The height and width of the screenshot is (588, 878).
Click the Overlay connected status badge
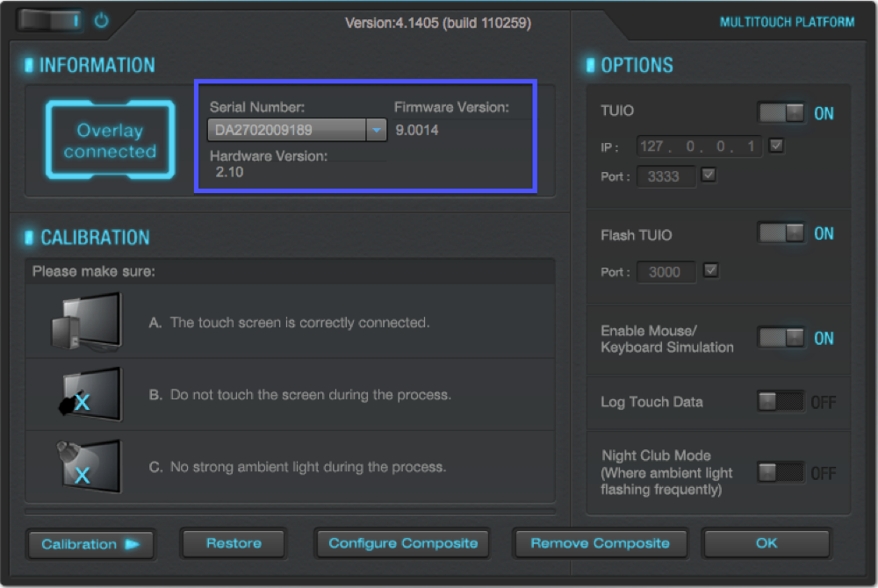110,141
